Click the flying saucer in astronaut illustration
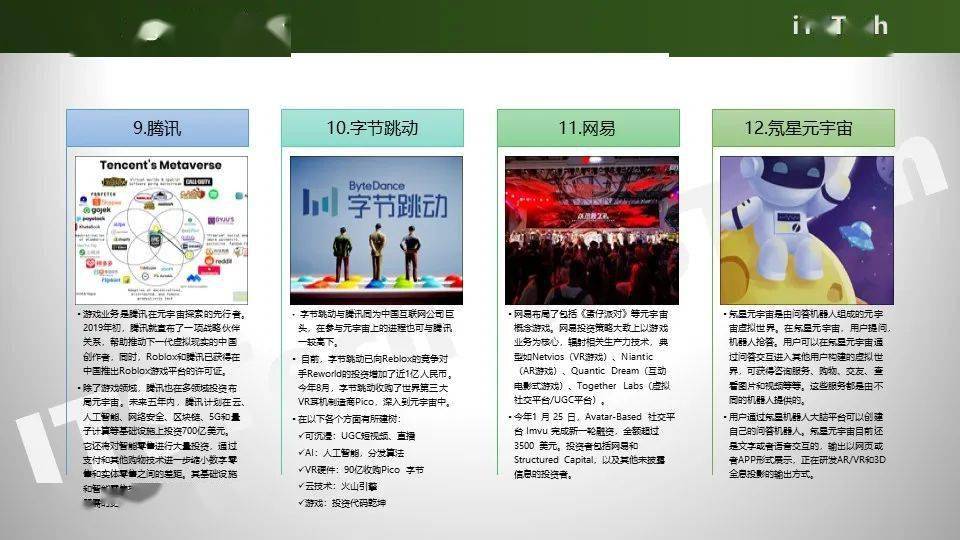The height and width of the screenshot is (540, 960). tap(857, 235)
